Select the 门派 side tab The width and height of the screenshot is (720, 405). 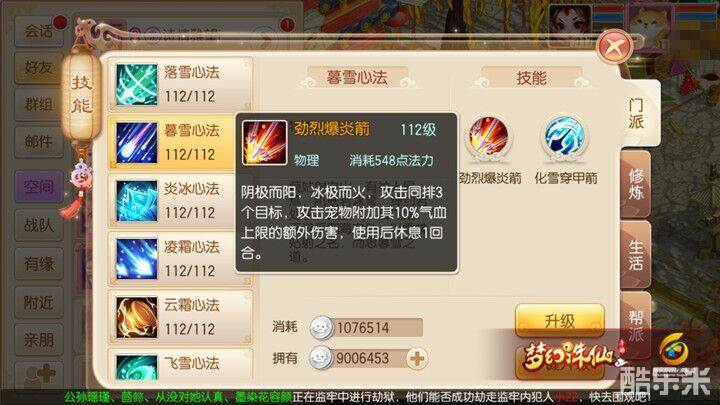tap(637, 113)
